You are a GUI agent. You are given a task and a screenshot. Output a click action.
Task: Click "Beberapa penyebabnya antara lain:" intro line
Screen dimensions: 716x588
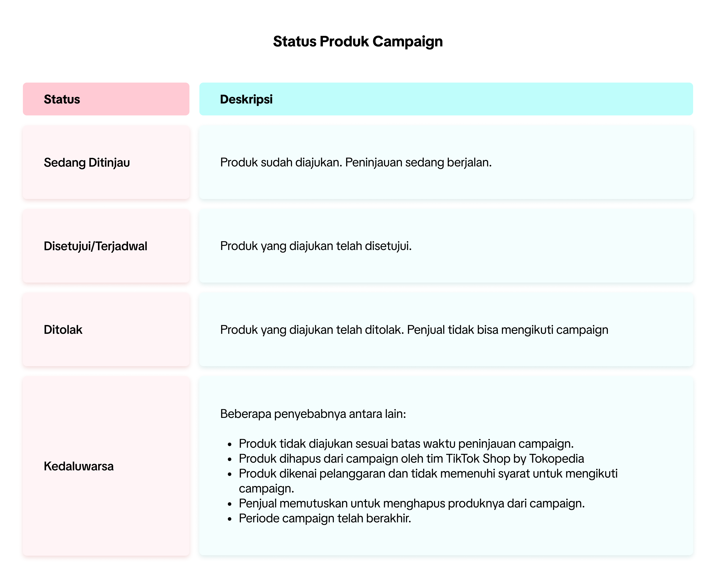(x=313, y=414)
